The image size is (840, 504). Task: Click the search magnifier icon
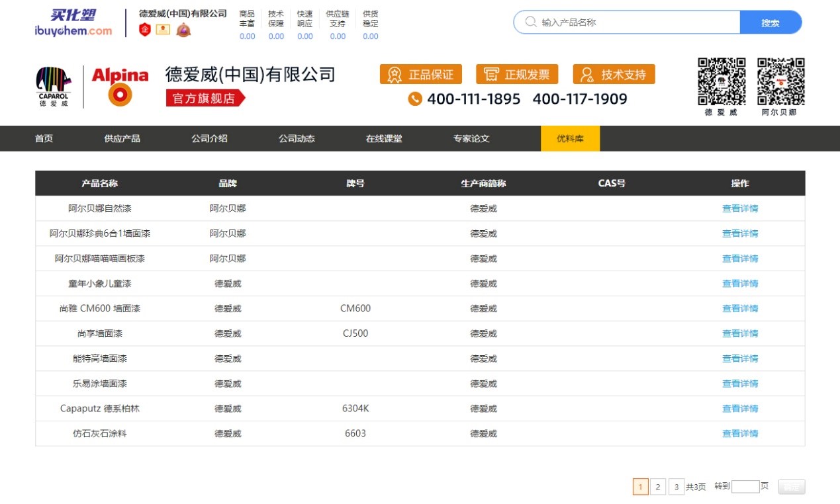530,22
